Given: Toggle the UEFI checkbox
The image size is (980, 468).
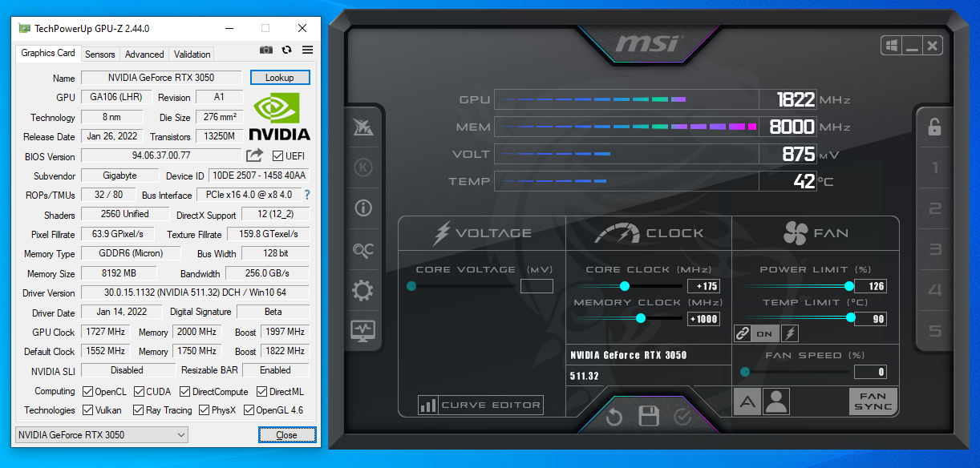Looking at the screenshot, I should (277, 155).
